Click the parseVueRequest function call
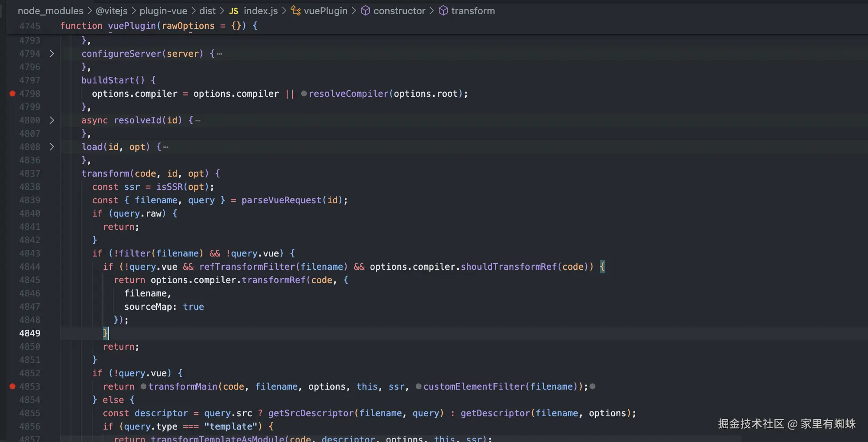868x442 pixels. click(281, 200)
